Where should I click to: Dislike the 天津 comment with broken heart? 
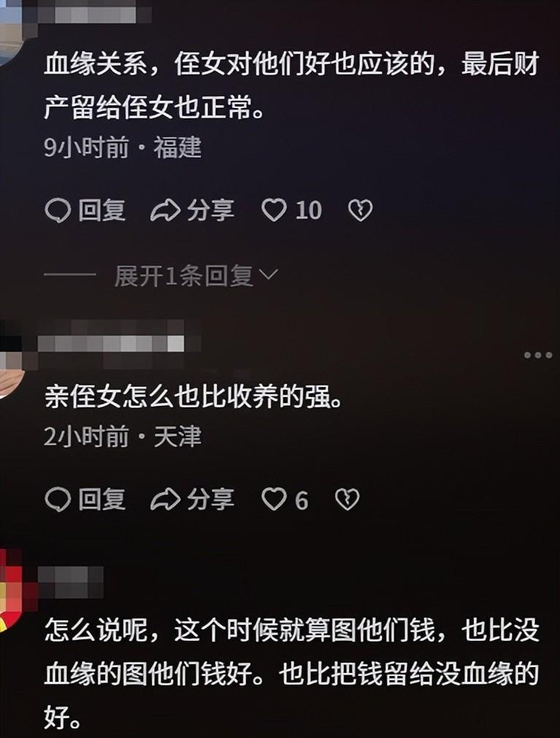[347, 499]
